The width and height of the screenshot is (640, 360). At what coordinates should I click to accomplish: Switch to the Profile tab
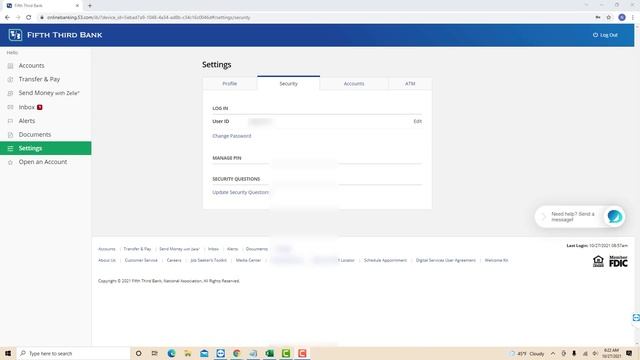[230, 84]
